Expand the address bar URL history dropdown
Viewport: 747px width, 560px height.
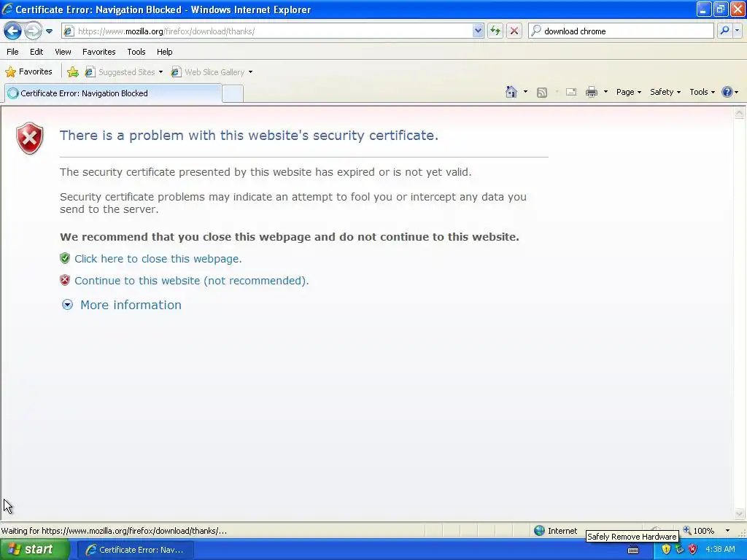coord(478,31)
